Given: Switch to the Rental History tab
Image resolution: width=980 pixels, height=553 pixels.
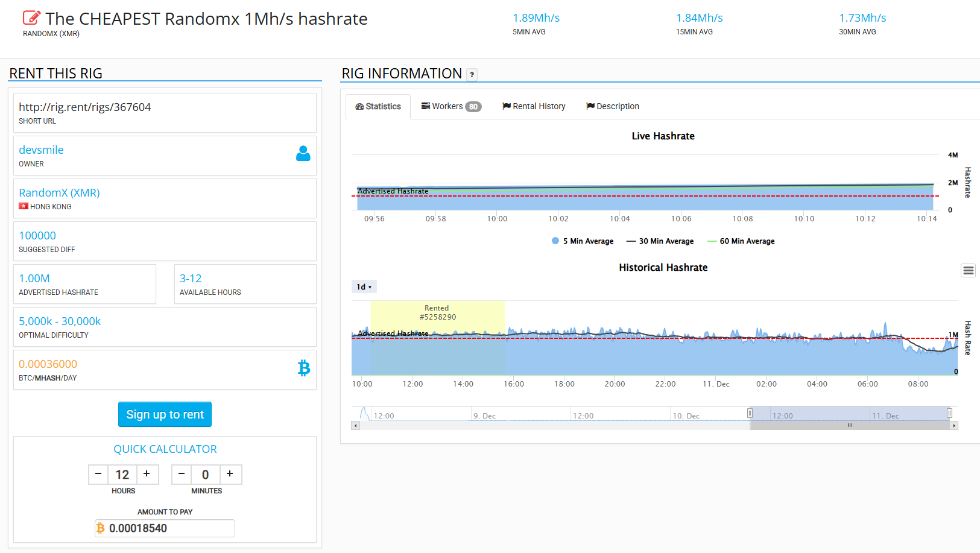Looking at the screenshot, I should pyautogui.click(x=534, y=106).
